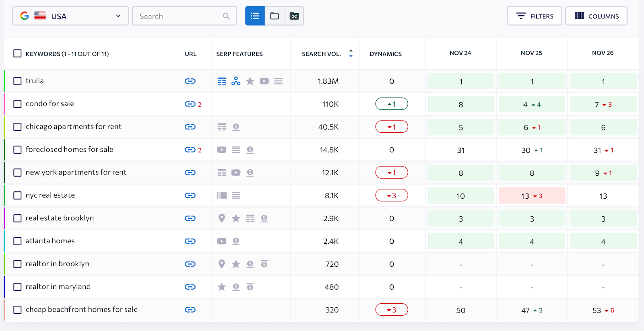Click the search magnifier icon
Image resolution: width=644 pixels, height=331 pixels.
(x=227, y=16)
